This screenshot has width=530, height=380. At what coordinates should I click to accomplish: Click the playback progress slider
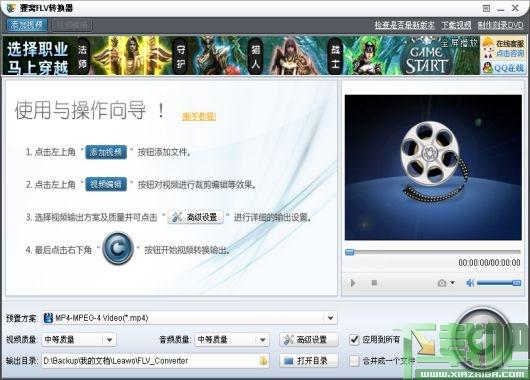pyautogui.click(x=433, y=252)
